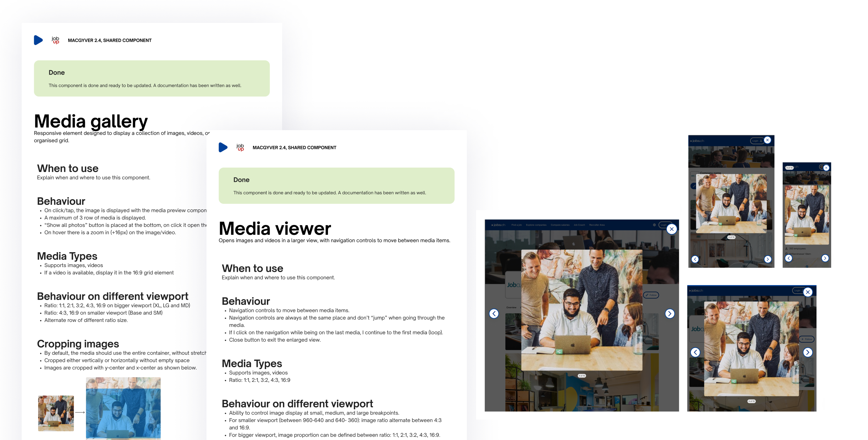This screenshot has width=868, height=440.
Task: Click the globe language icon in the desktop mockup
Action: pos(654,225)
